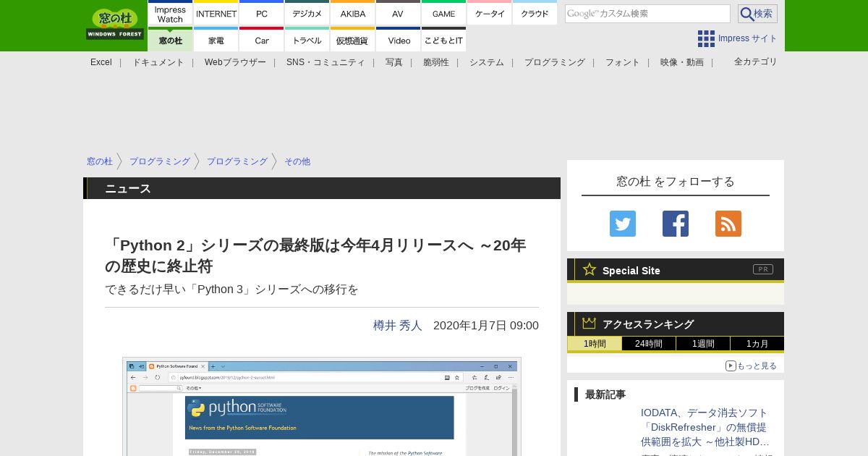Click the magnifier 検索 button

pos(757,14)
